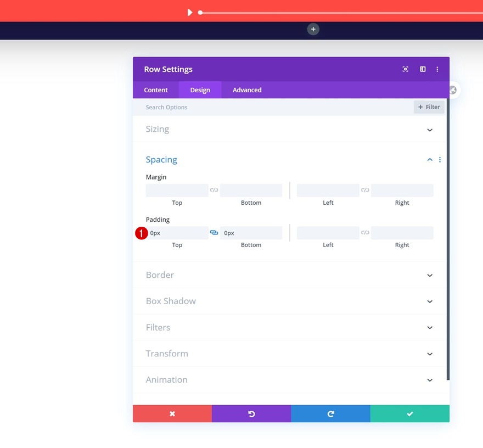Screen dimensions: 483x448
Task: Click the play button in the red bar
Action: [190, 12]
